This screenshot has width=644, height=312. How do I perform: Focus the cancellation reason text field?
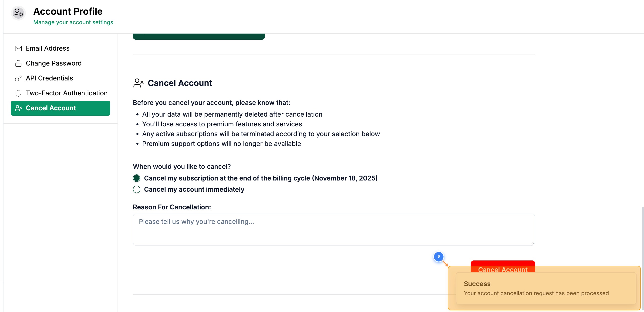(x=334, y=229)
